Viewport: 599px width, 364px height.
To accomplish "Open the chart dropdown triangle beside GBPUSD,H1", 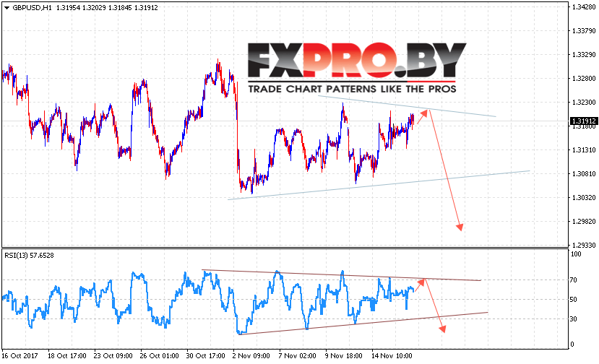I will (x=7, y=8).
